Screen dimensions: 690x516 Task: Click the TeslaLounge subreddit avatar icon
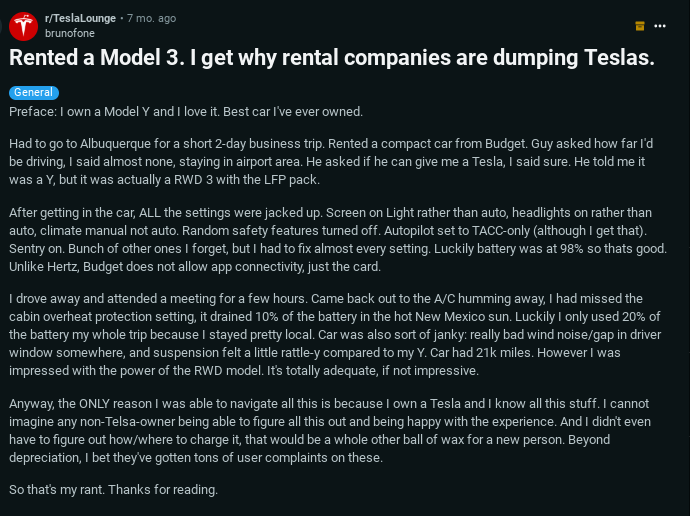coord(24,25)
